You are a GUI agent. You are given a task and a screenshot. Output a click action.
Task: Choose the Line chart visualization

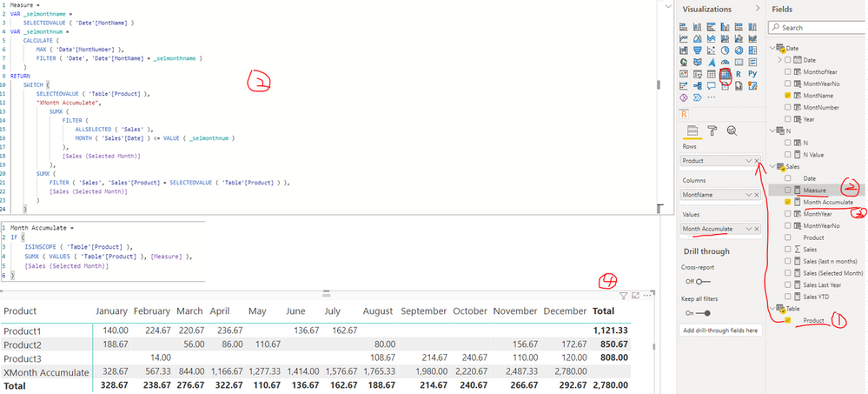(x=684, y=39)
